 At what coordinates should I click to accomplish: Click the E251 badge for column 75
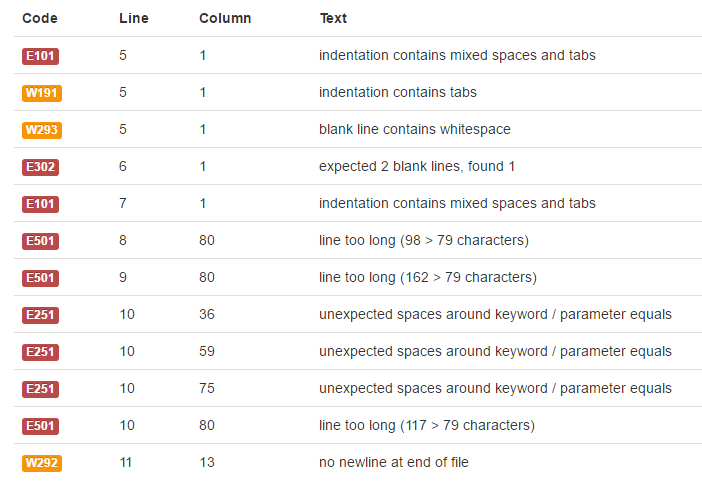point(40,389)
